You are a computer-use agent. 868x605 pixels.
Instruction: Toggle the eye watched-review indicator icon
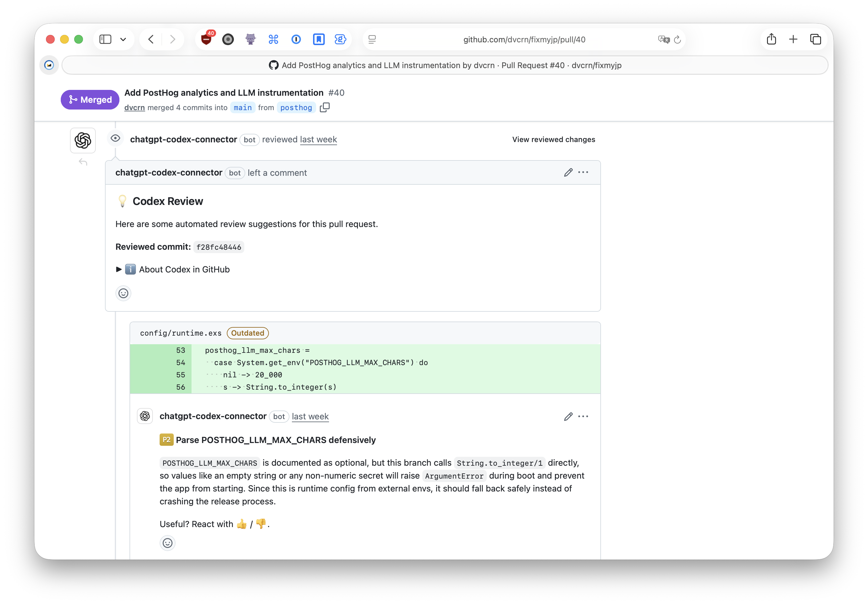[115, 138]
